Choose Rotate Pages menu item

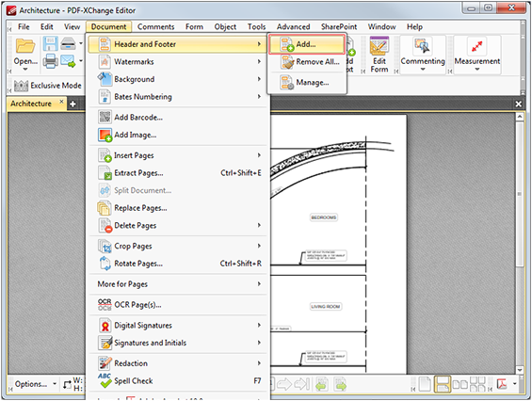(178, 264)
